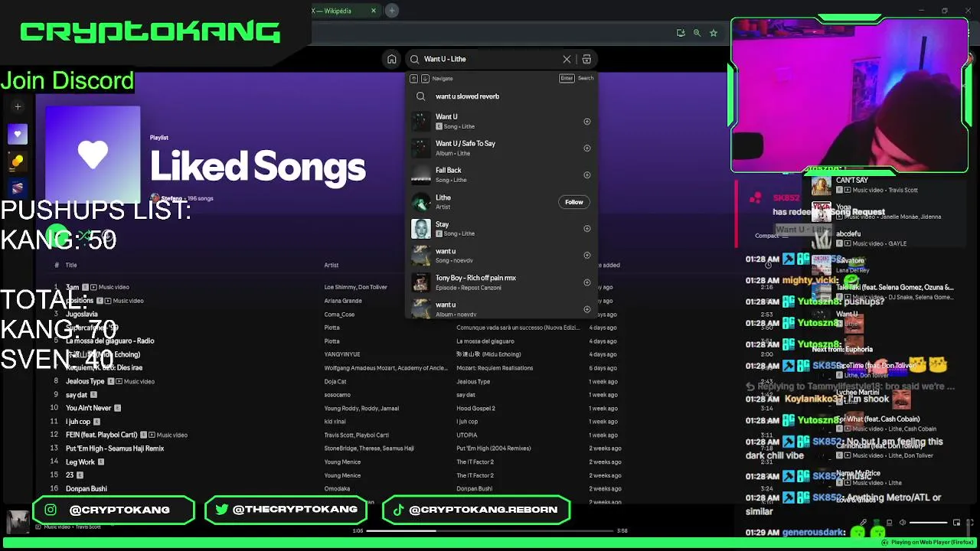Toggle lyrics microphone icon
The width and height of the screenshot is (980, 551).
click(864, 523)
